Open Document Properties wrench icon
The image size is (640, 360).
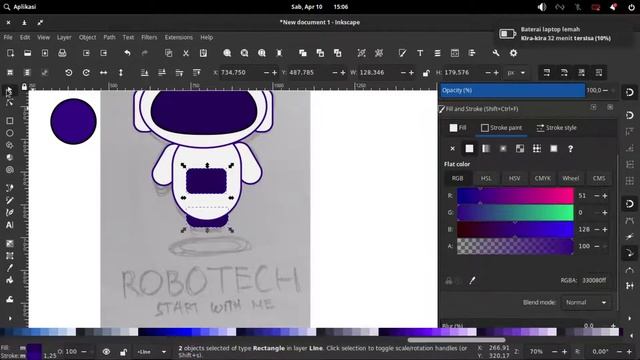pos(496,53)
